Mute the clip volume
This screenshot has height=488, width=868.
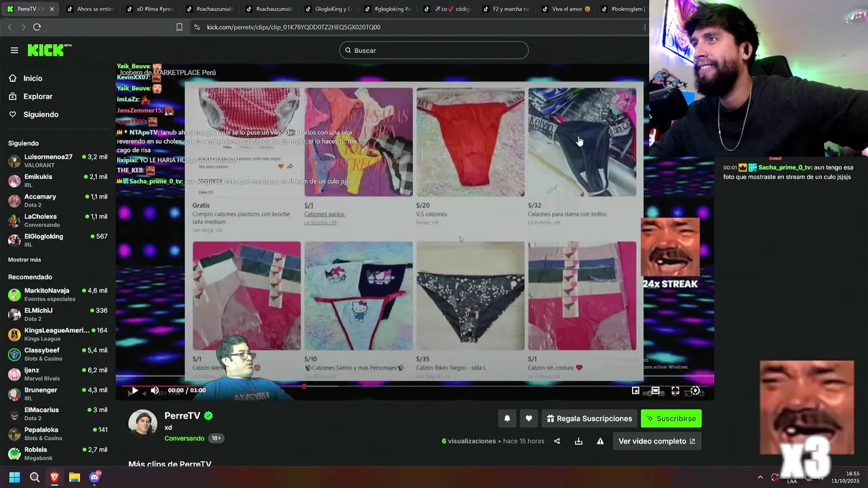[155, 390]
